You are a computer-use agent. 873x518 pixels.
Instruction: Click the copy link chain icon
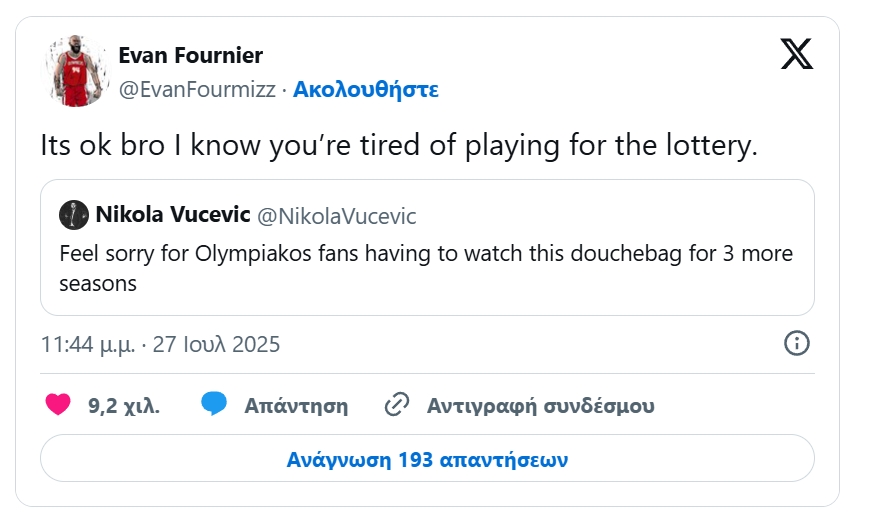(397, 405)
